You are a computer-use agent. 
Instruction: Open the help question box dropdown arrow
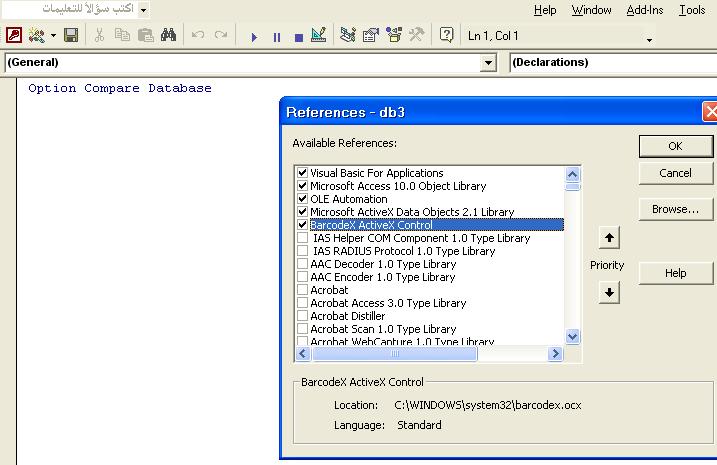[144, 9]
